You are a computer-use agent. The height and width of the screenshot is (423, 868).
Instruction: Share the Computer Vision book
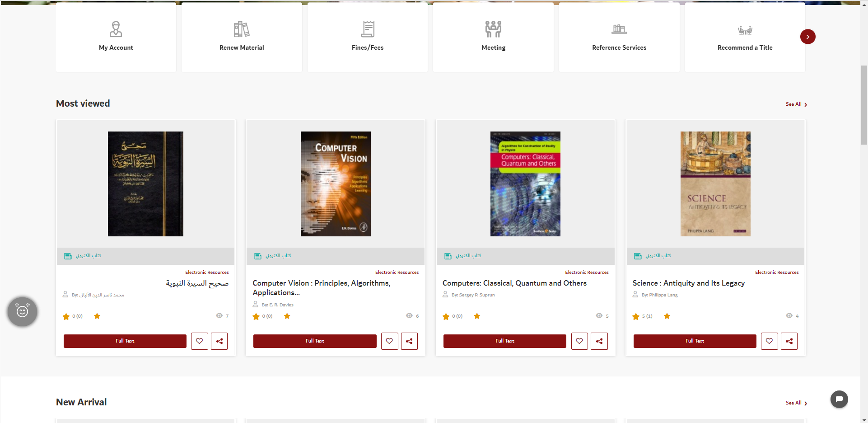pos(409,341)
